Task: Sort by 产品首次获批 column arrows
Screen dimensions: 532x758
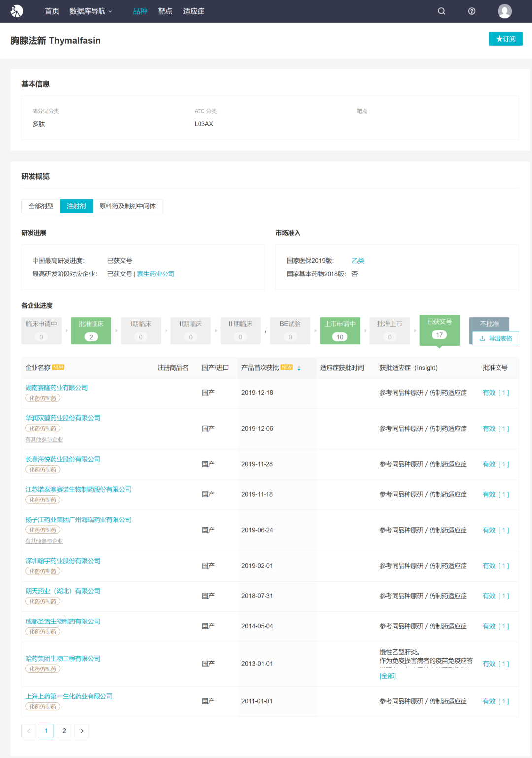Action: point(299,368)
